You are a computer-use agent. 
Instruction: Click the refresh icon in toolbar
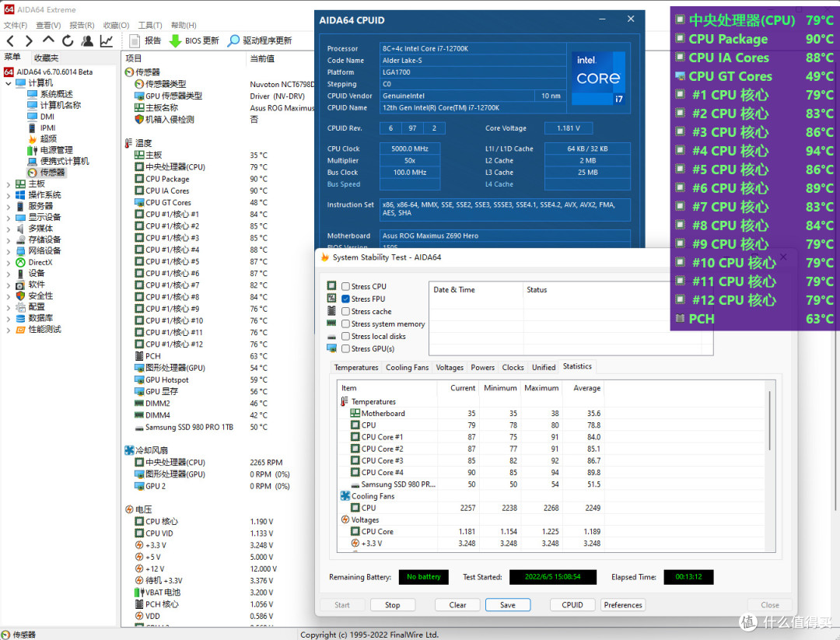(68, 40)
